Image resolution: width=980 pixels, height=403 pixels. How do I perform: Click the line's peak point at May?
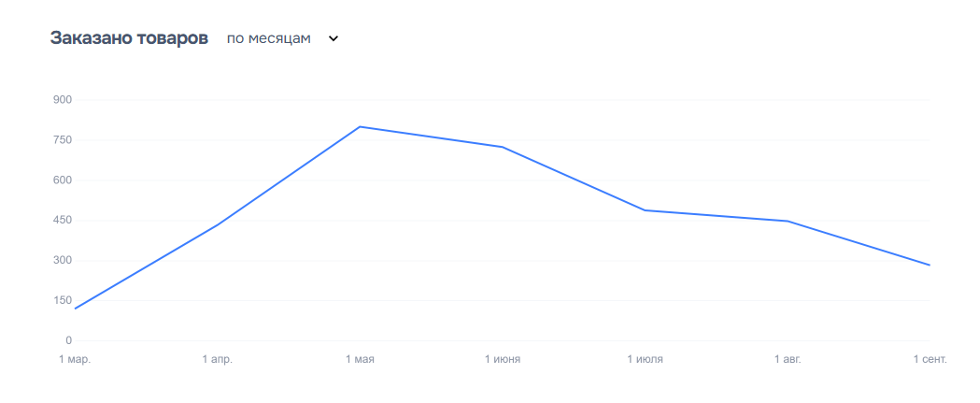tap(360, 126)
